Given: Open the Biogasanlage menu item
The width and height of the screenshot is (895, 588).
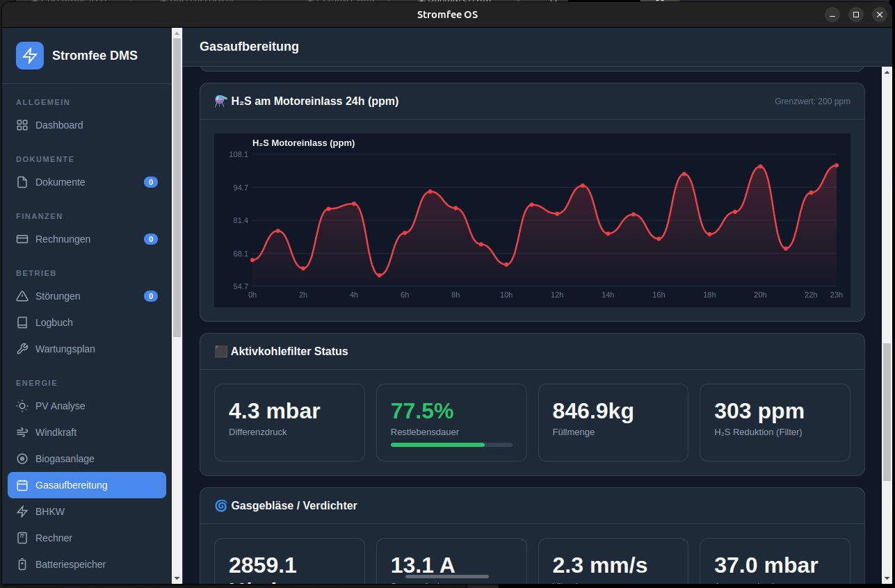Looking at the screenshot, I should 65,459.
